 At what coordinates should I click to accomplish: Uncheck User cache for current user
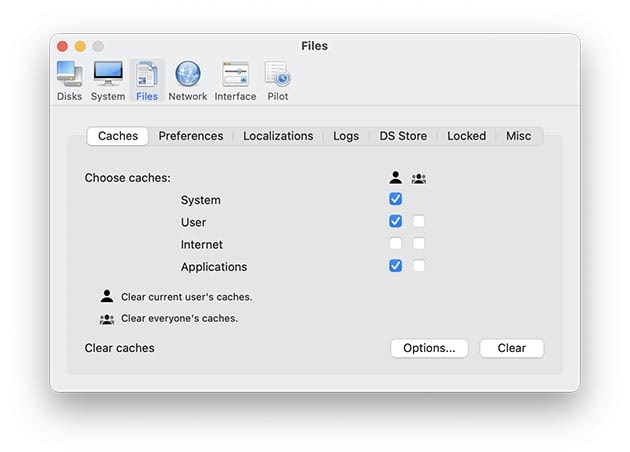pos(395,221)
